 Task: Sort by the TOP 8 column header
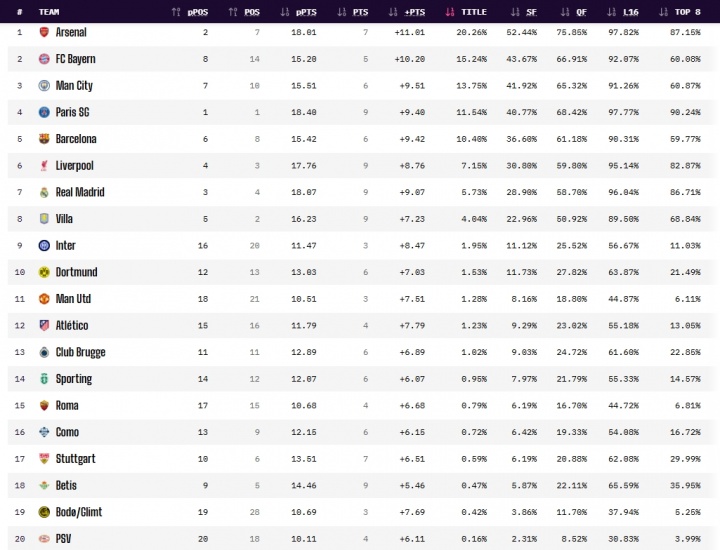[680, 12]
